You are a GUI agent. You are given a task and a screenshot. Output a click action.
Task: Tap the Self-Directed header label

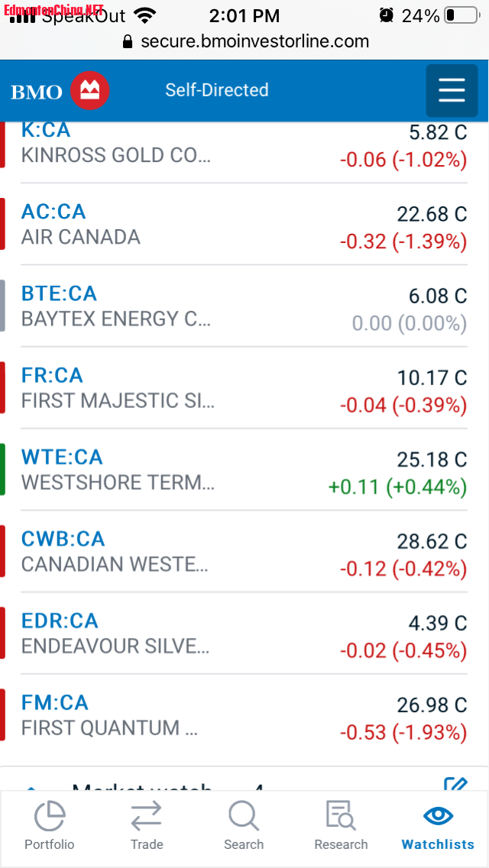click(217, 90)
